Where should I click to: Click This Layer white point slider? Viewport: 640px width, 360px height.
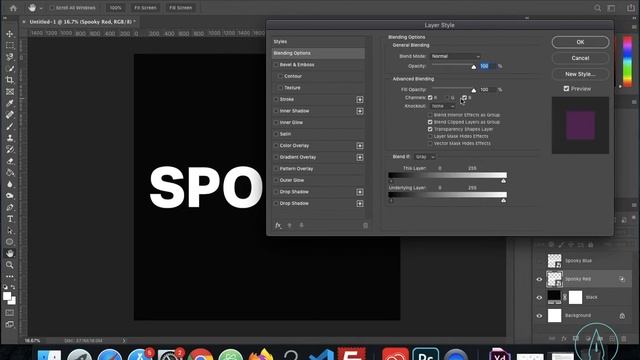point(503,181)
